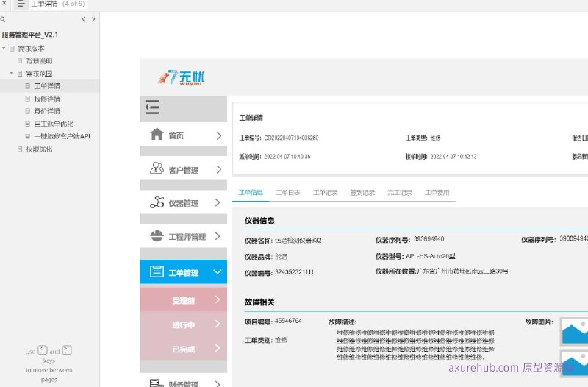Collapse the 需求版本 tree folder
This screenshot has height=387, width=588.
(x=4, y=49)
